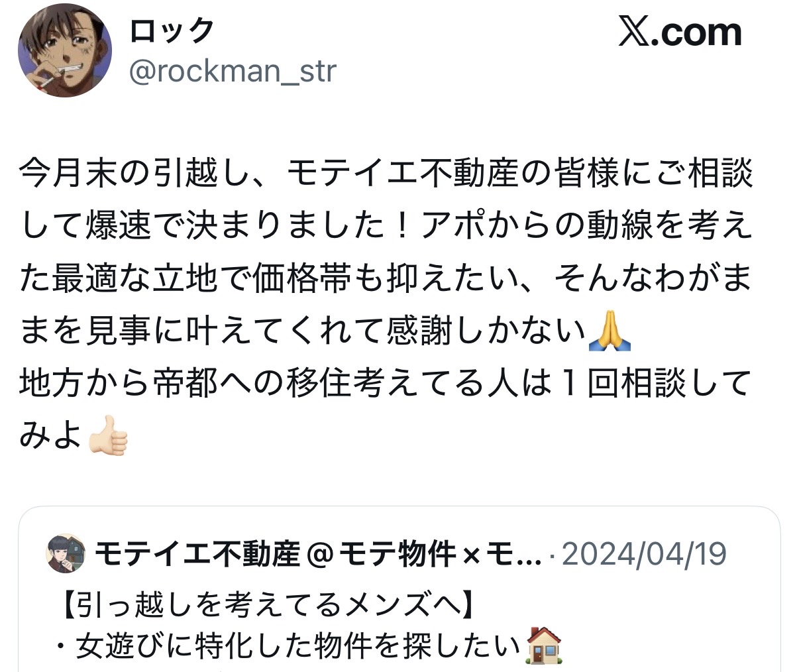
Task: Click the praying hands emoji
Action: point(610,331)
